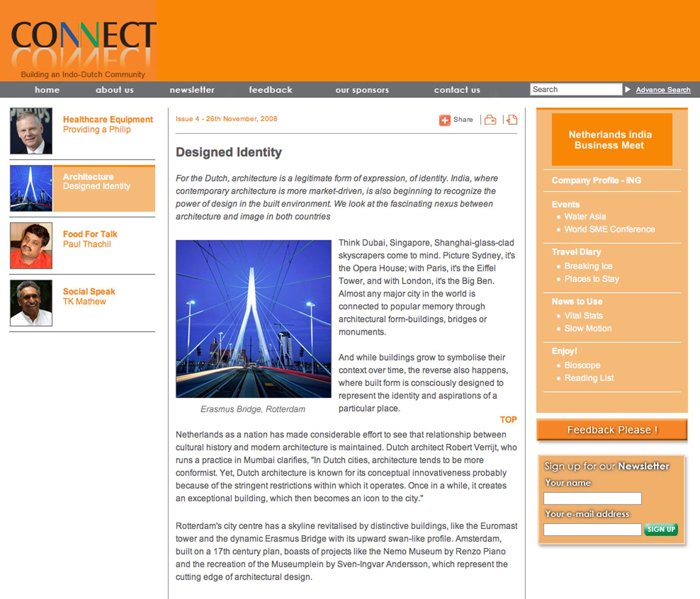Click the large Erasmus Bridge photo
This screenshot has height=599, width=700.
(253, 319)
